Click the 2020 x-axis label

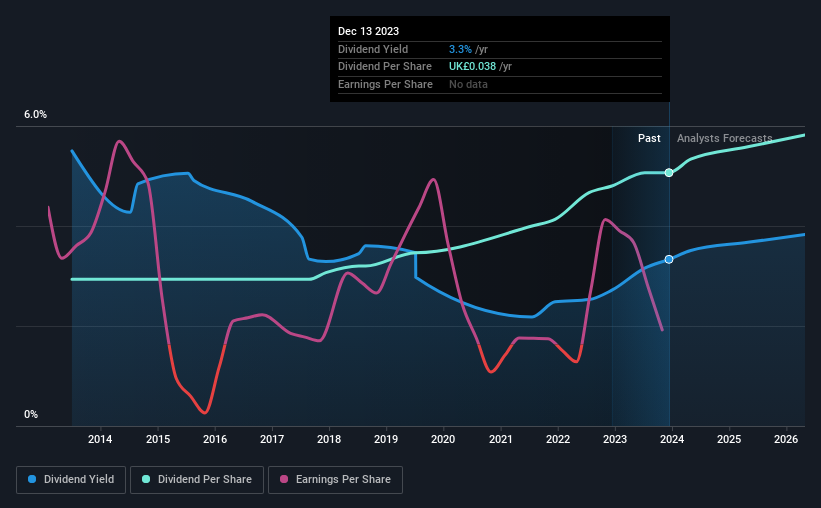click(443, 439)
